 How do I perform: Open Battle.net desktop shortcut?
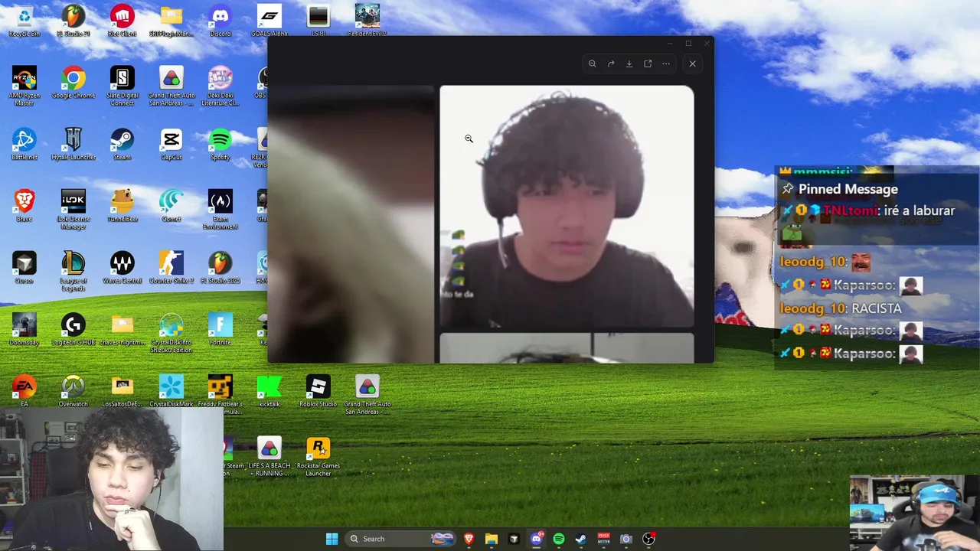(24, 145)
